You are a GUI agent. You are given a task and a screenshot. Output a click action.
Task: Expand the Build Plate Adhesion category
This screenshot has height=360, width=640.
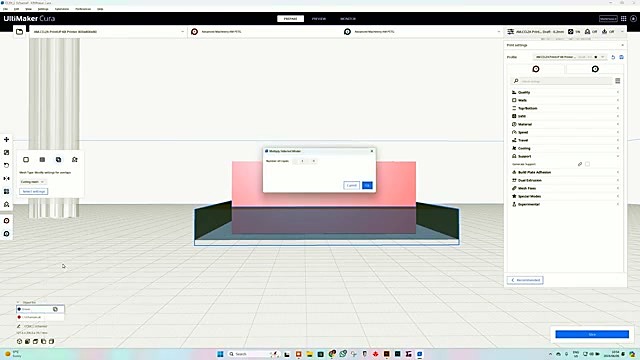[x=565, y=172]
